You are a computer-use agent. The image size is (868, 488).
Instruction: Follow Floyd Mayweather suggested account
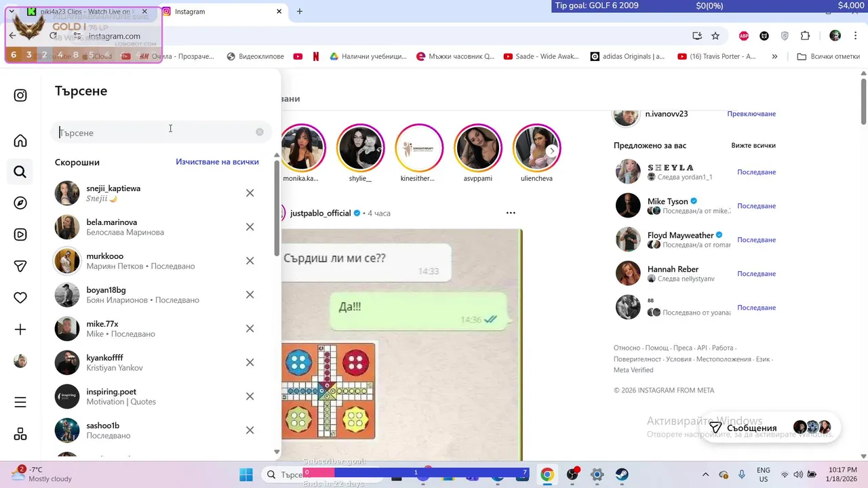point(756,240)
